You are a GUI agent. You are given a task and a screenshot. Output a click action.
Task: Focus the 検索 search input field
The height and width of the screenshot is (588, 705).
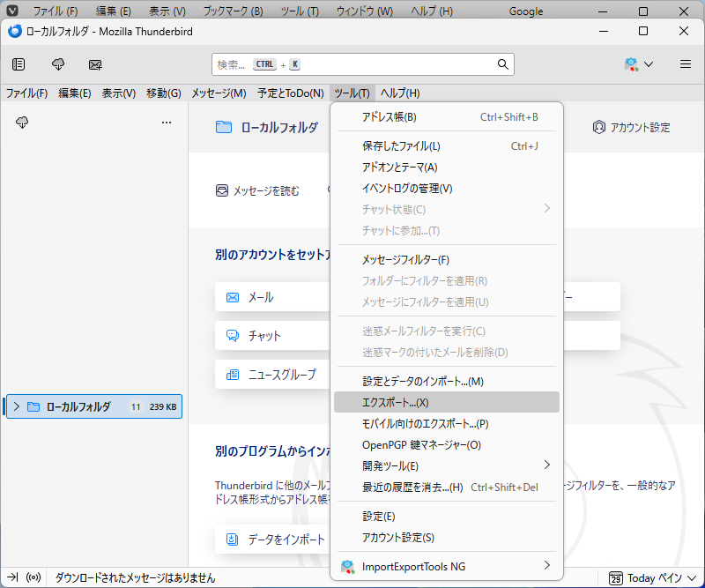[x=363, y=64]
